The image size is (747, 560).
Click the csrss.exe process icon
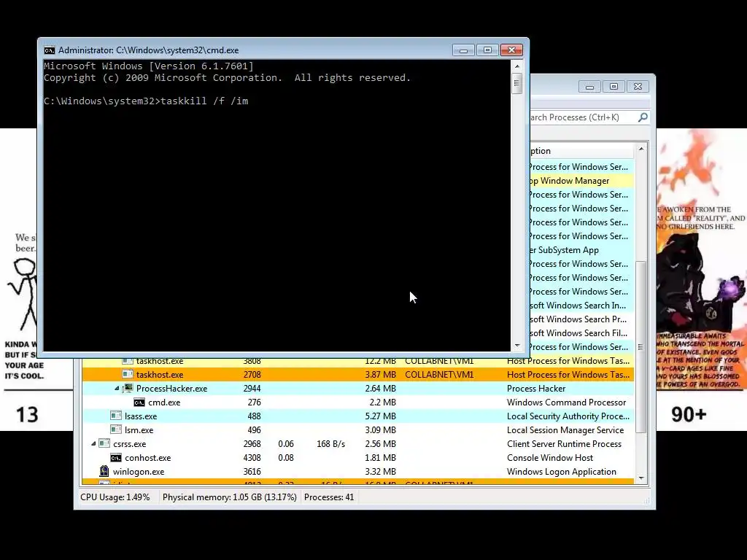click(x=104, y=443)
